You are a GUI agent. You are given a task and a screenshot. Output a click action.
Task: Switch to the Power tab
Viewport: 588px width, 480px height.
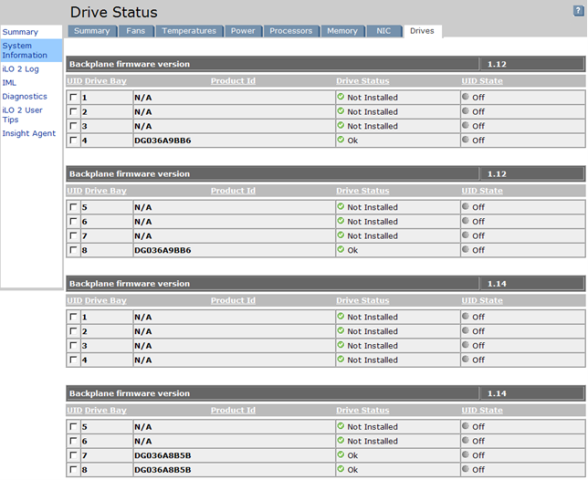[243, 31]
